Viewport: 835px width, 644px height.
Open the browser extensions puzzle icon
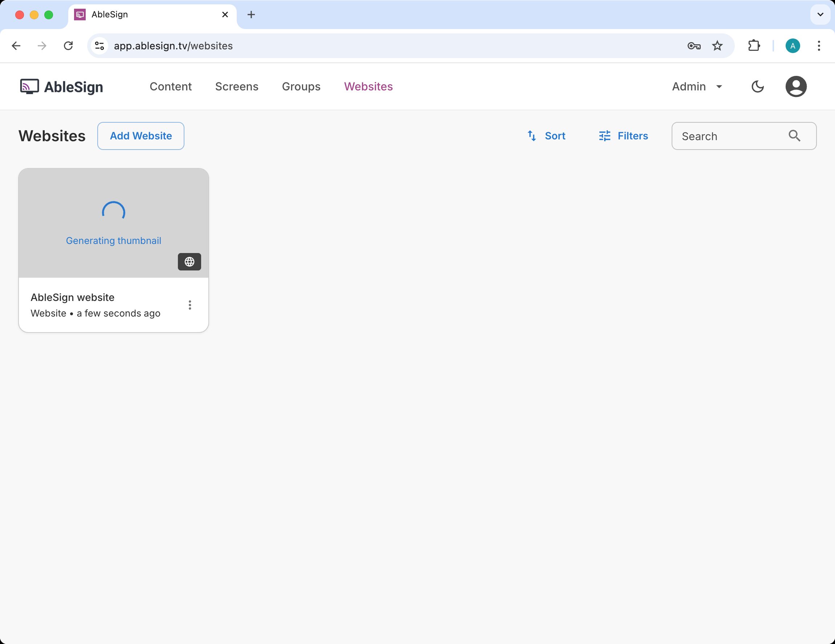[x=754, y=46]
